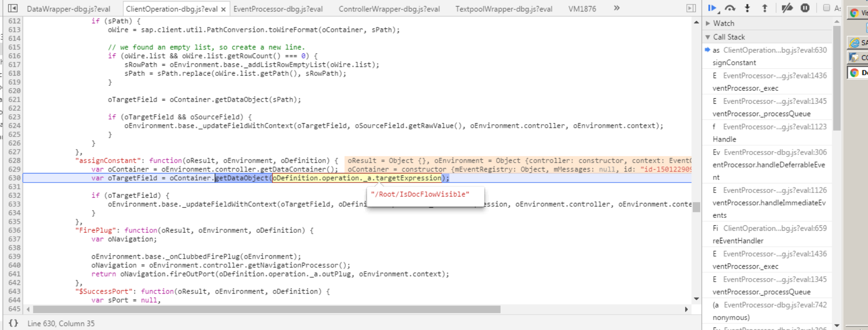This screenshot has height=330, width=868.
Task: Set breakpoint on line number 630
Action: (x=14, y=178)
